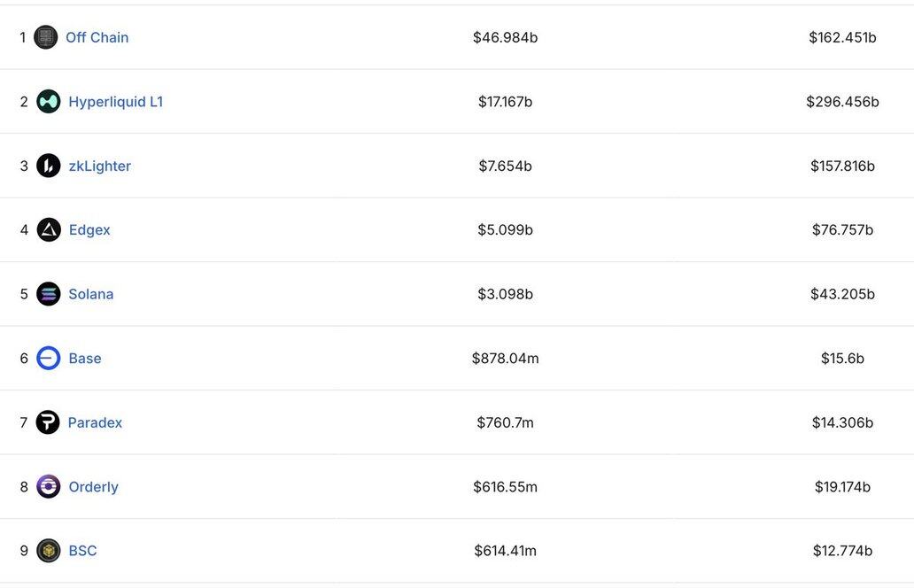The image size is (914, 588).
Task: Click the Off Chain server icon
Action: pos(45,37)
